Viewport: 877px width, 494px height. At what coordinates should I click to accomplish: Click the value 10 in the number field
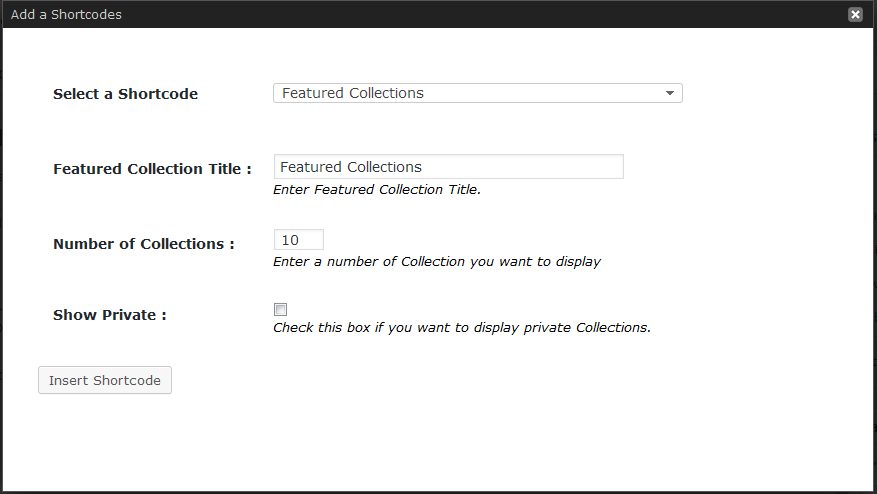click(290, 240)
